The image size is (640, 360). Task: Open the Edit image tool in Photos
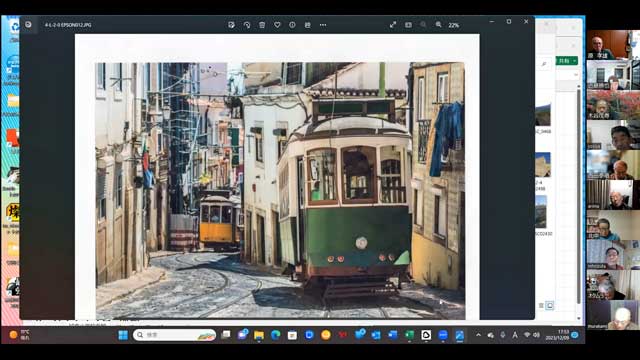point(231,25)
